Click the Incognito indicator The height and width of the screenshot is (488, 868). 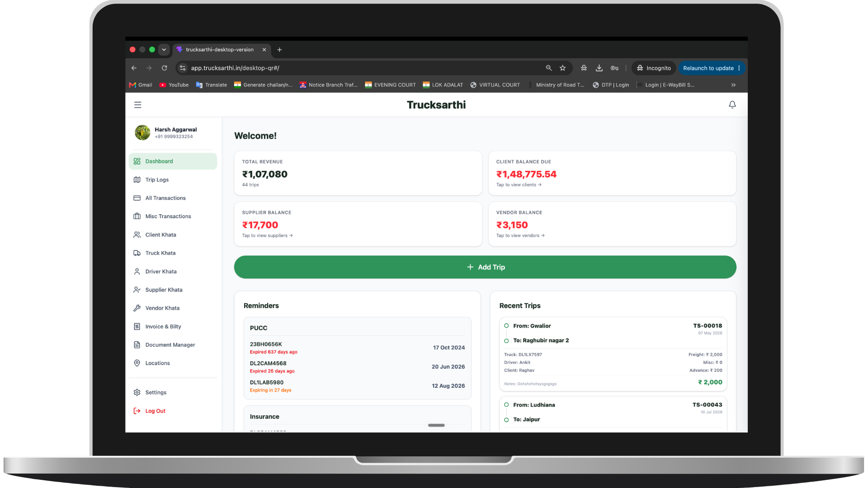tap(654, 68)
